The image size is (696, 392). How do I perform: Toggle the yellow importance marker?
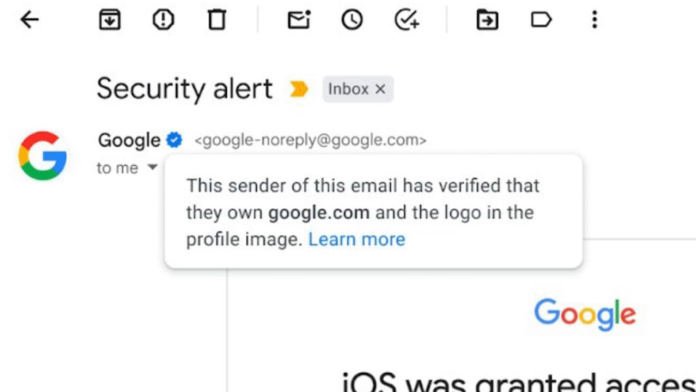click(299, 89)
